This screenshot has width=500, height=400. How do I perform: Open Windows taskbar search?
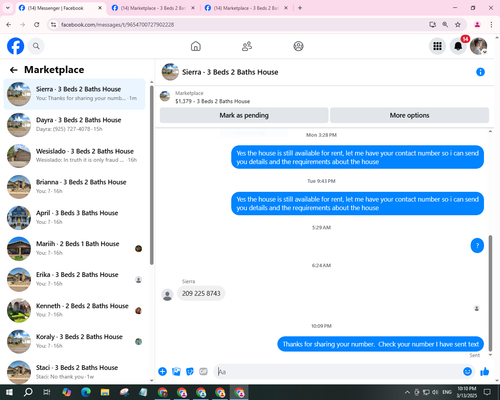click(x=28, y=392)
